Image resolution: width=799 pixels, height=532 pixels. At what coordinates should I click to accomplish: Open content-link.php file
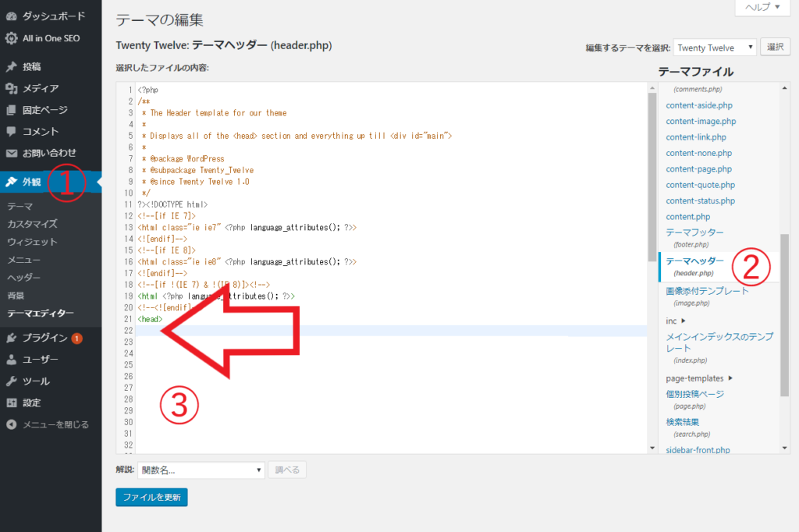(x=695, y=137)
